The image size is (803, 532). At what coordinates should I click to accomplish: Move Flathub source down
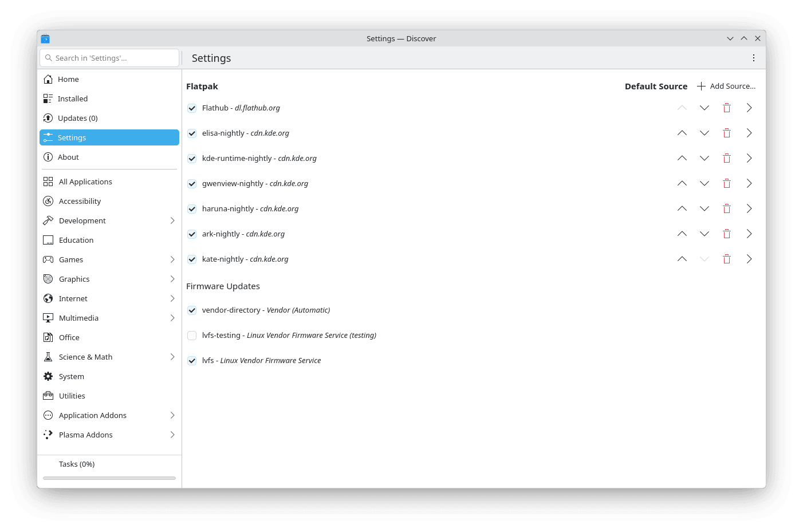pyautogui.click(x=704, y=108)
